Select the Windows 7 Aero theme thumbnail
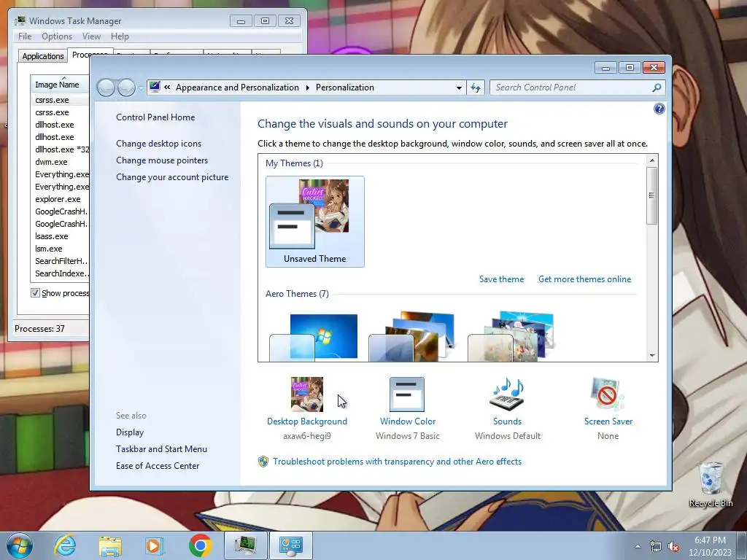 (314, 337)
